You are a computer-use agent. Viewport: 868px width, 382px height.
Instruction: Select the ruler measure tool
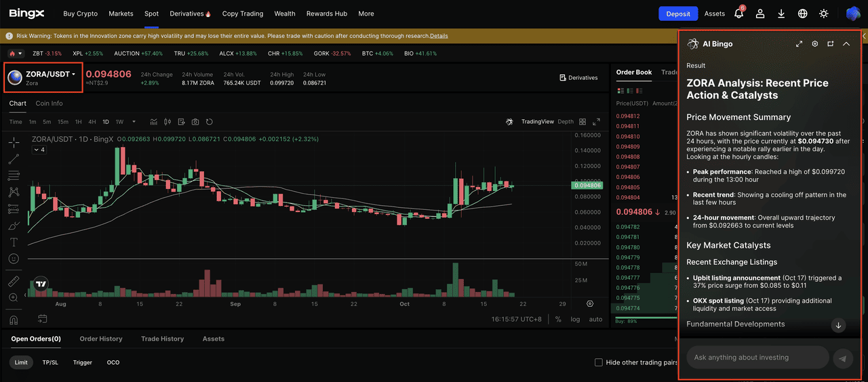(x=14, y=281)
